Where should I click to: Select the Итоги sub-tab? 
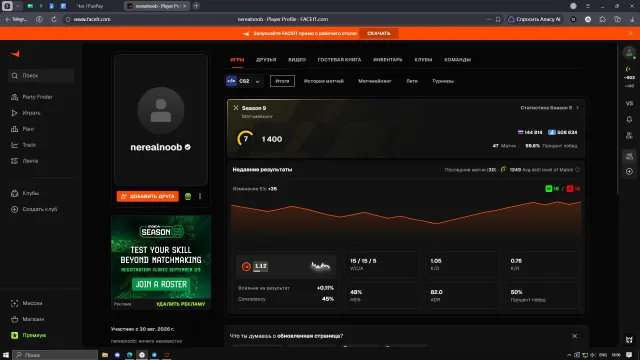(282, 81)
